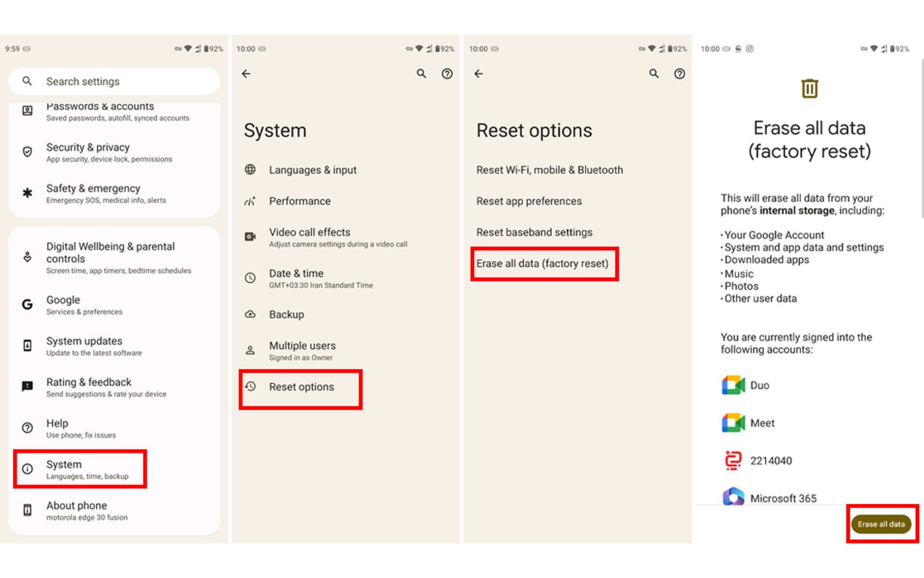Screen dimensions: 924x578
Task: Click the search icon in System settings
Action: (x=421, y=74)
